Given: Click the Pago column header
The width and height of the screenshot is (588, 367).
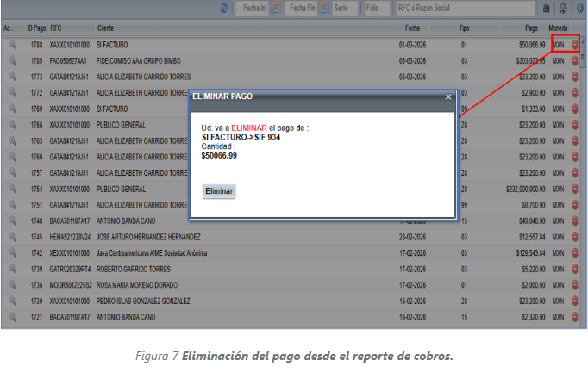Looking at the screenshot, I should coord(530,28).
